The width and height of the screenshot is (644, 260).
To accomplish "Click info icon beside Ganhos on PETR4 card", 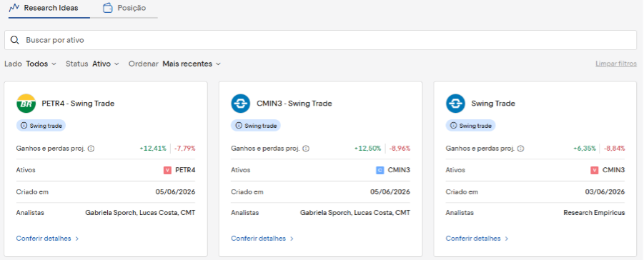I will tap(91, 149).
